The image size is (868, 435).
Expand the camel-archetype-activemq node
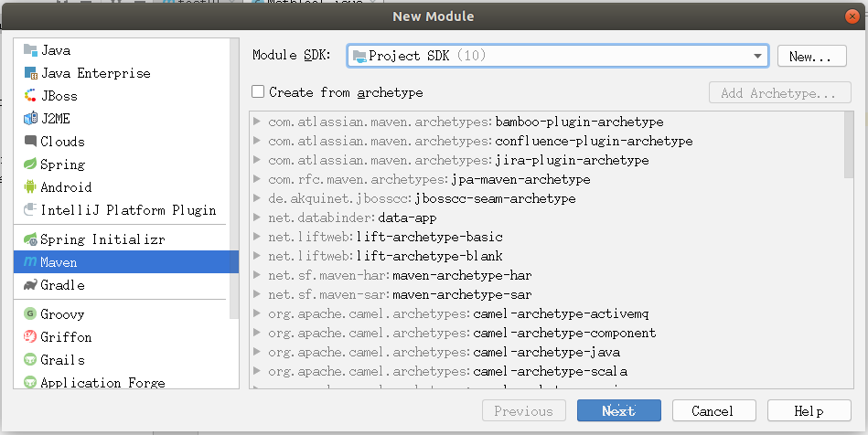[258, 313]
